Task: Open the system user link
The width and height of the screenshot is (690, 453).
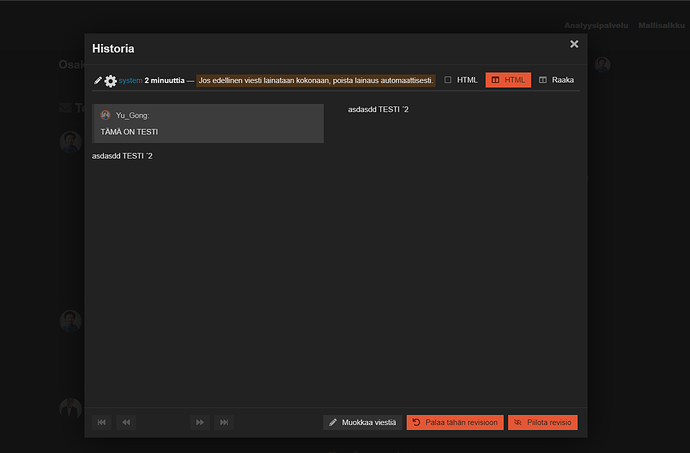Action: coord(130,81)
